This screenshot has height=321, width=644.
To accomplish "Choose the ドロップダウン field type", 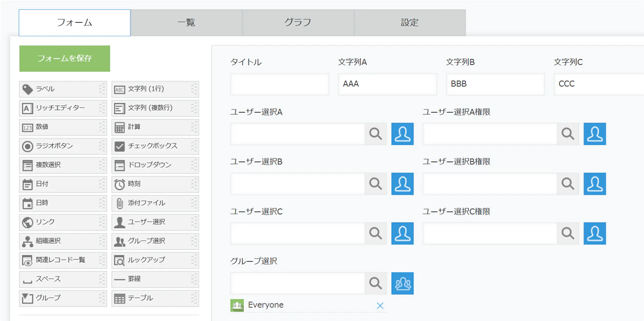I will [155, 165].
